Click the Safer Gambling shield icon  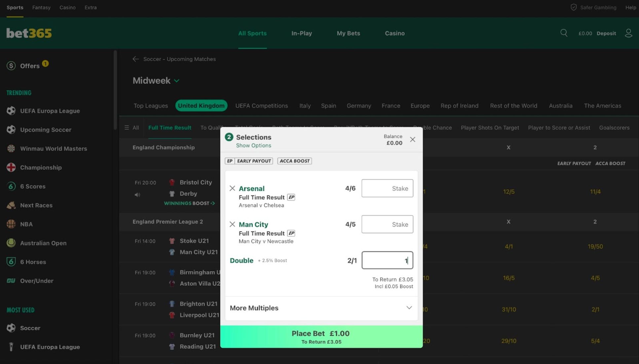tap(574, 7)
